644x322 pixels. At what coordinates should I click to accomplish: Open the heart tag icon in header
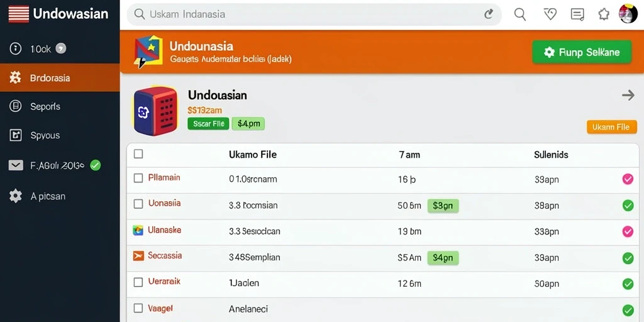coord(550,14)
